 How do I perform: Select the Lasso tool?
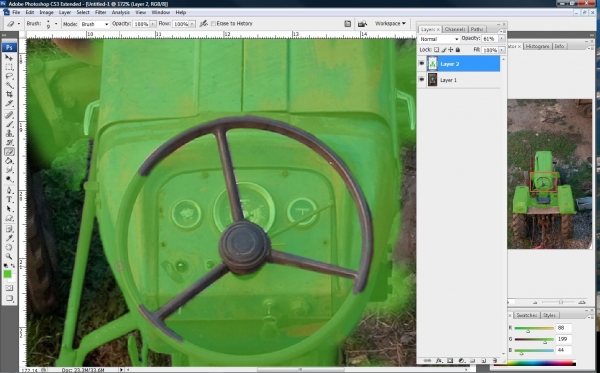(9, 76)
